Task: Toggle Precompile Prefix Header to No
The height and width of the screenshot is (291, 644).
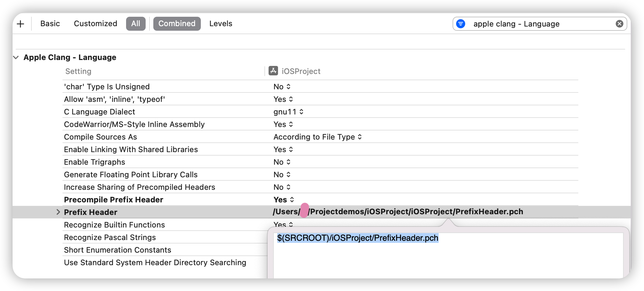Action: pyautogui.click(x=291, y=200)
